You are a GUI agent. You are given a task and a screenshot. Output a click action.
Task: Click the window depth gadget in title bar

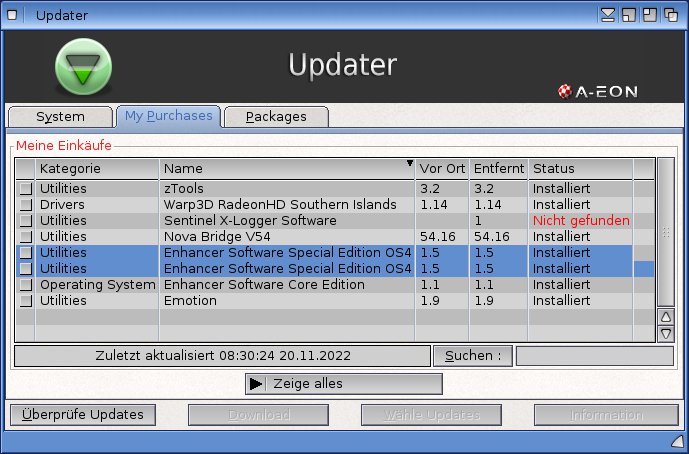[x=671, y=15]
